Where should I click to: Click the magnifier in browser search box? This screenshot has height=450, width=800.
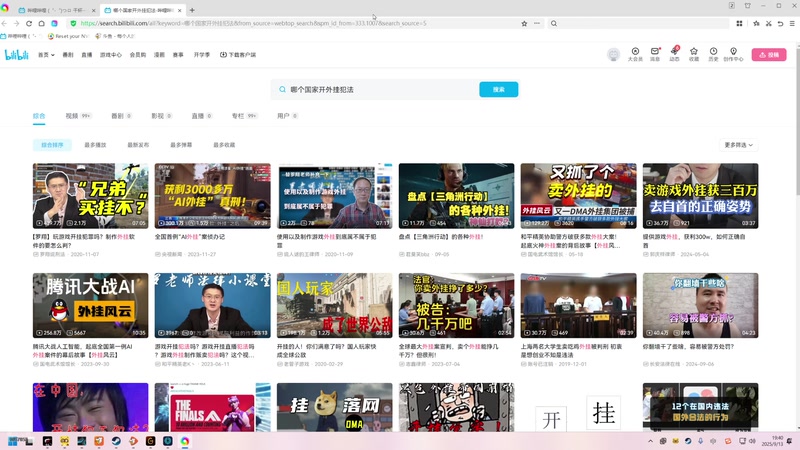point(554,23)
